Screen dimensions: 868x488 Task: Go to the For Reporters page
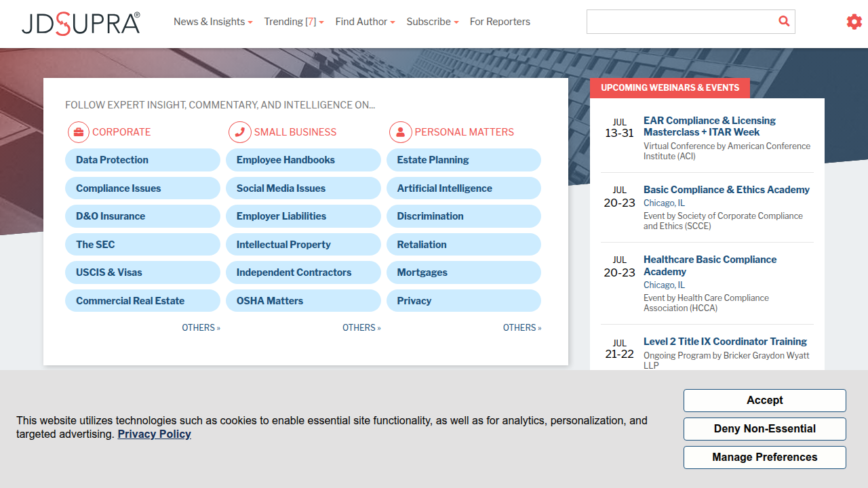[x=500, y=22]
